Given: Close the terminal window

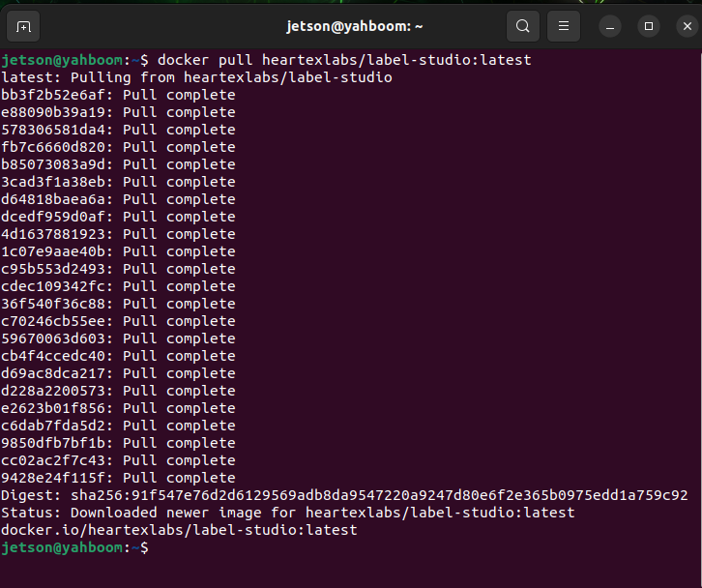Looking at the screenshot, I should [x=687, y=26].
